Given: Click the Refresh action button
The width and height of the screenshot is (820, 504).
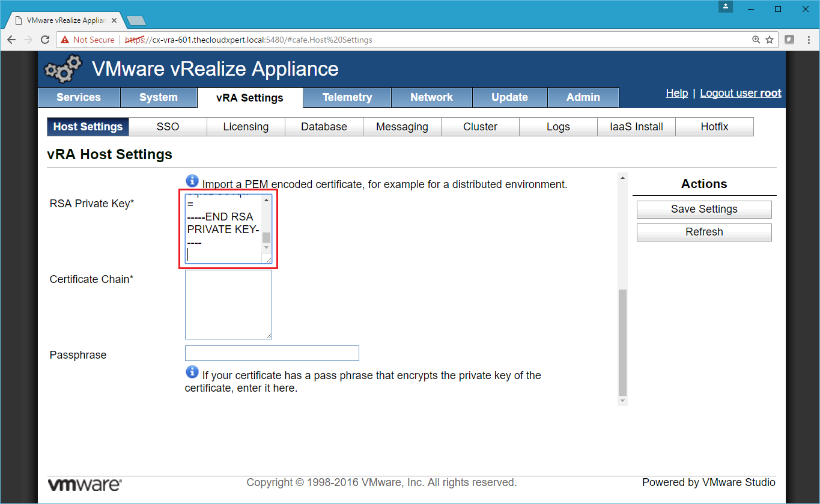Looking at the screenshot, I should click(x=704, y=232).
